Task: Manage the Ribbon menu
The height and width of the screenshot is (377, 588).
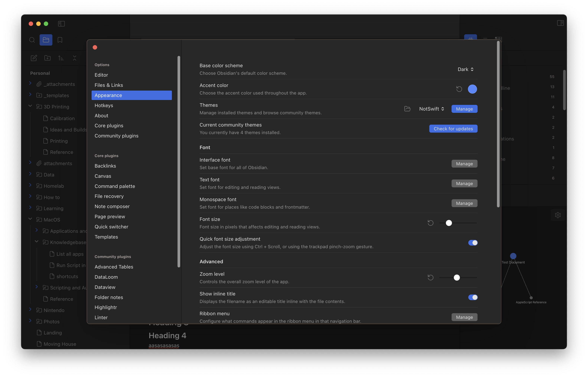Action: click(x=464, y=317)
